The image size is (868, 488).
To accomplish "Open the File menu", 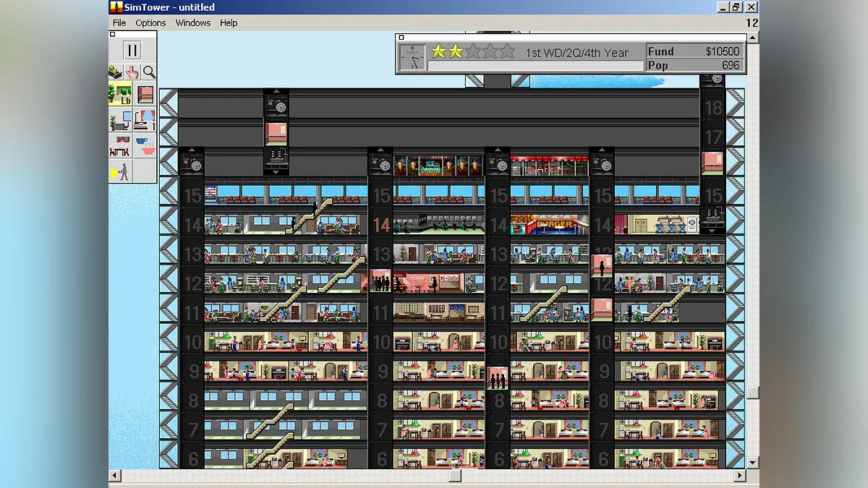I will [119, 22].
